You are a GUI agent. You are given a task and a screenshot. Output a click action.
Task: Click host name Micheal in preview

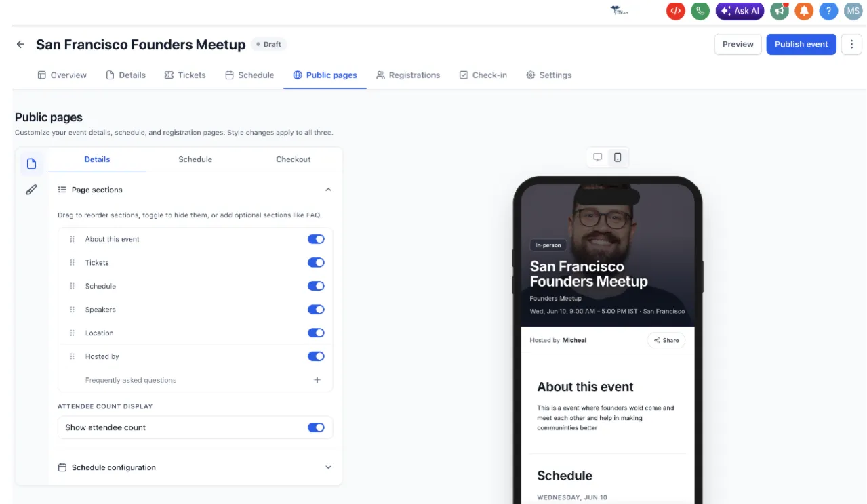574,340
